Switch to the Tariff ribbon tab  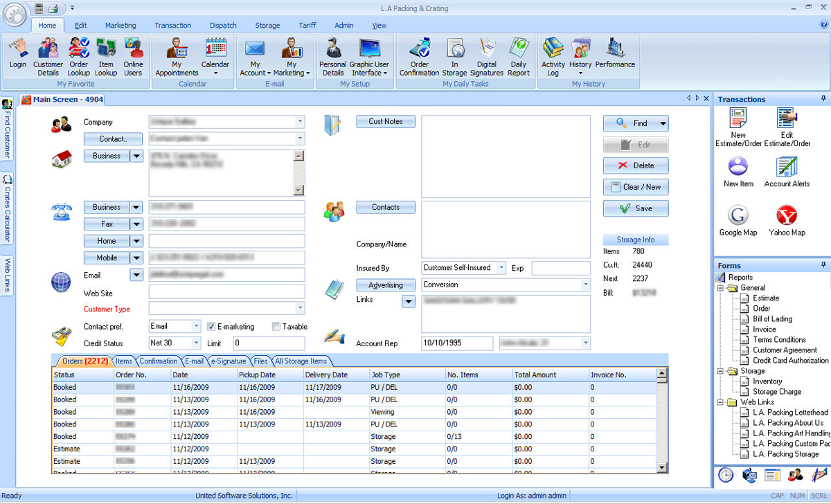(307, 26)
